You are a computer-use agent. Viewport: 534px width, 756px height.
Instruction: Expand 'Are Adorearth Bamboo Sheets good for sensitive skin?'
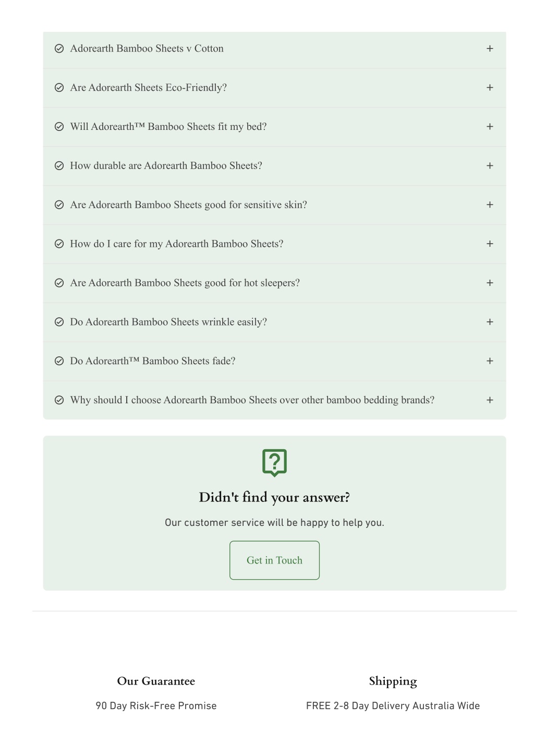(x=274, y=205)
